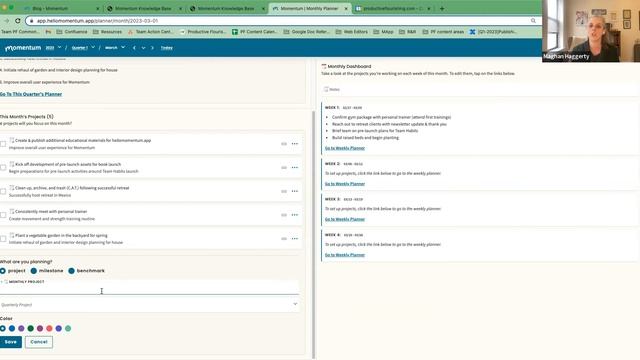This screenshot has height=360, width=640.
Task: Open the 'PF Content Calen...' bookmark
Action: 254,31
